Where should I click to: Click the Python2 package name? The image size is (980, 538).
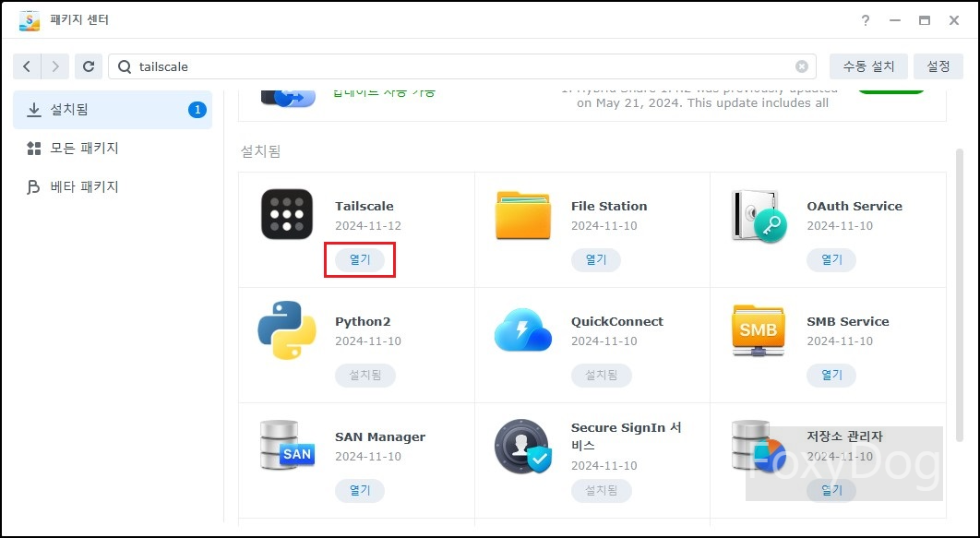tap(363, 322)
